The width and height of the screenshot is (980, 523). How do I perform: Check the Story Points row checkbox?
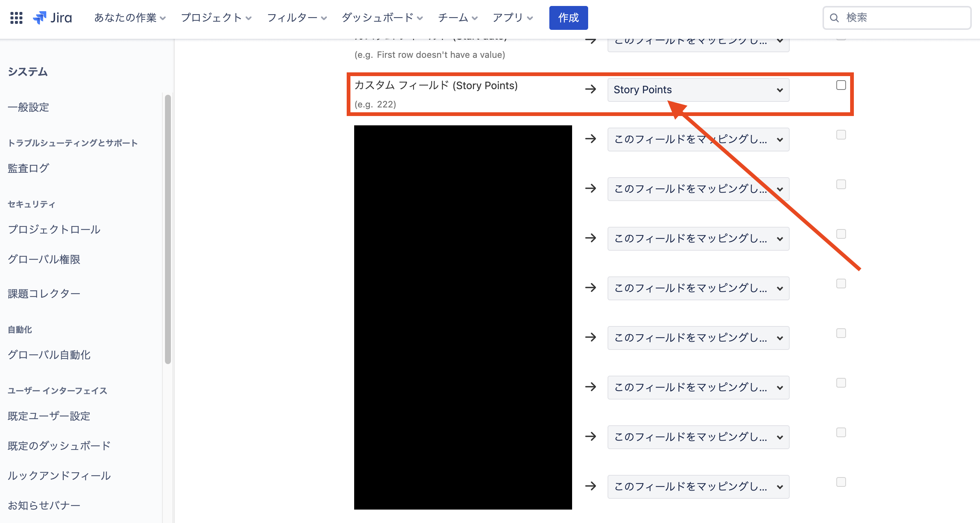841,85
